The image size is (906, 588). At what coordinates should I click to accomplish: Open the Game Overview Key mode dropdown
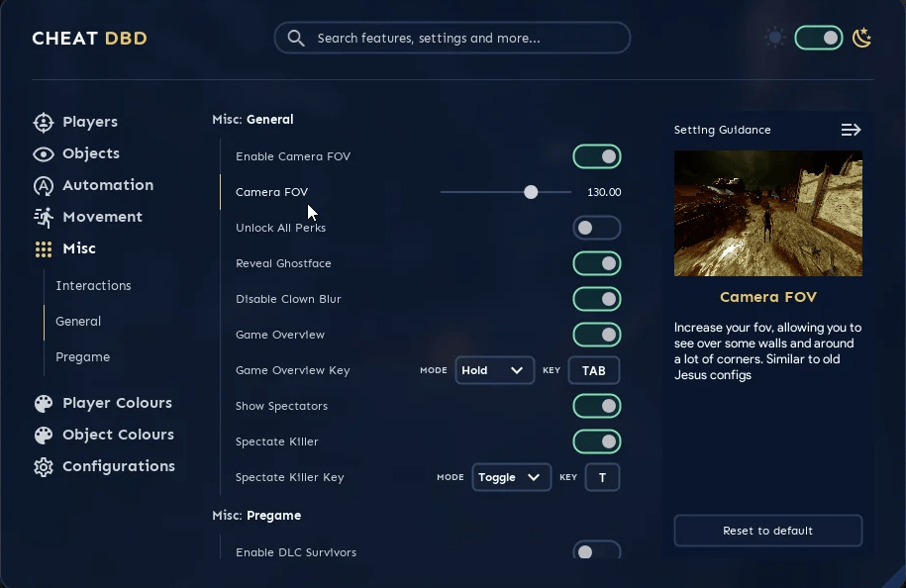495,370
